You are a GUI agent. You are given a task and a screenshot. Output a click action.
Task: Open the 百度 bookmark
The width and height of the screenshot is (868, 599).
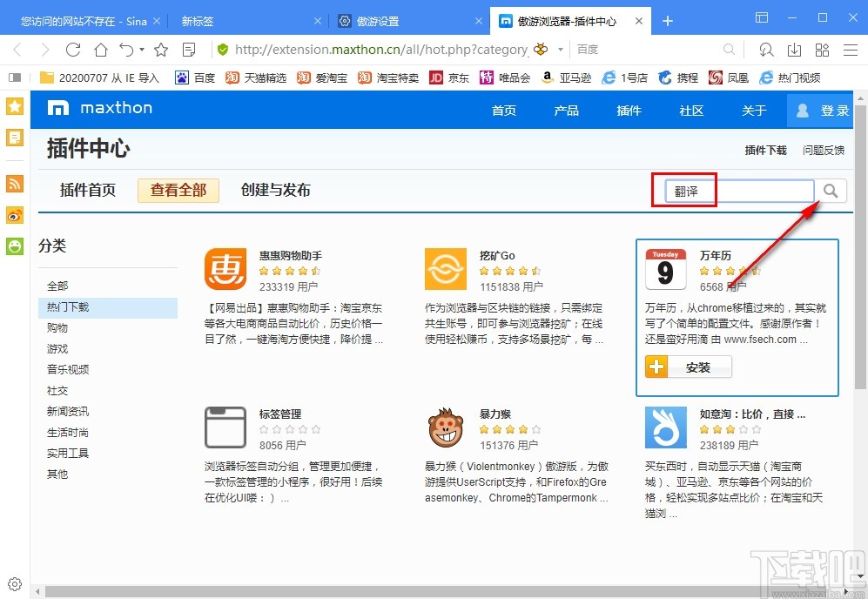(195, 77)
